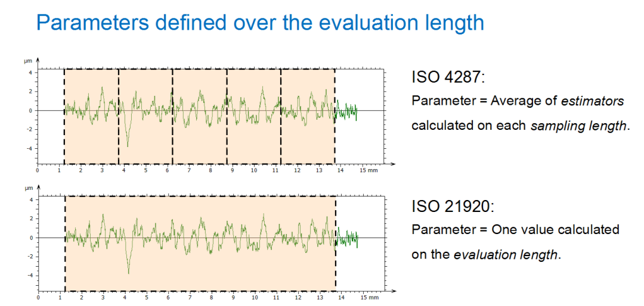The image size is (644, 306).
Task: Click the italic phrase "sampling length"
Action: click(577, 126)
